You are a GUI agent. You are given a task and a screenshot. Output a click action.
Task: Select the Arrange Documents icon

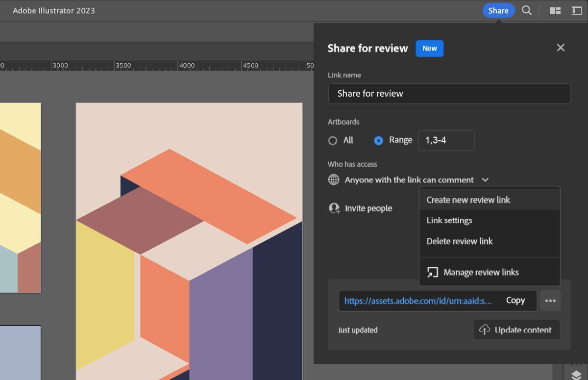555,10
